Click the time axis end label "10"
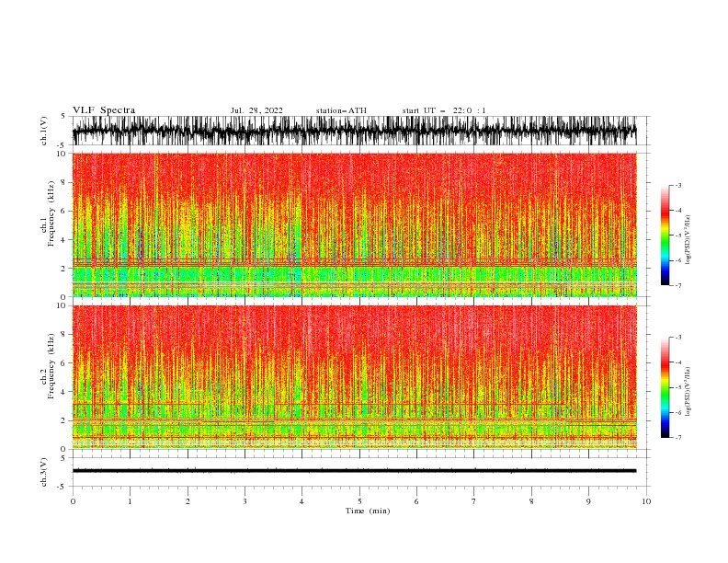Image resolution: width=728 pixels, height=563 pixels. pyautogui.click(x=646, y=501)
